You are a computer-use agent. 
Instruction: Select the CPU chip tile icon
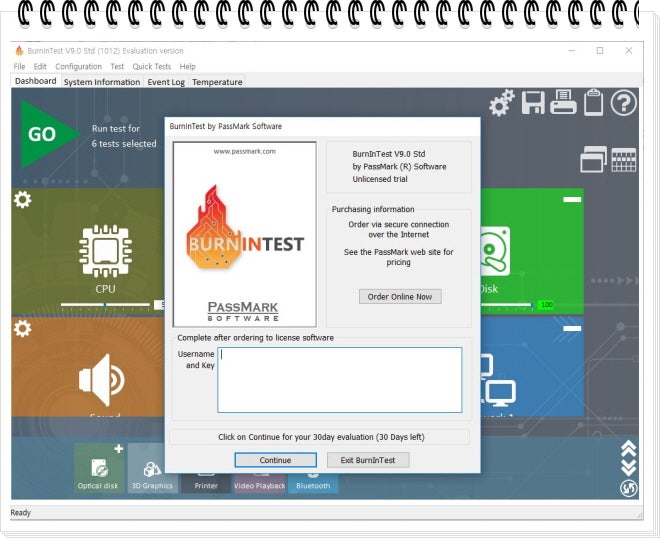pyautogui.click(x=105, y=251)
